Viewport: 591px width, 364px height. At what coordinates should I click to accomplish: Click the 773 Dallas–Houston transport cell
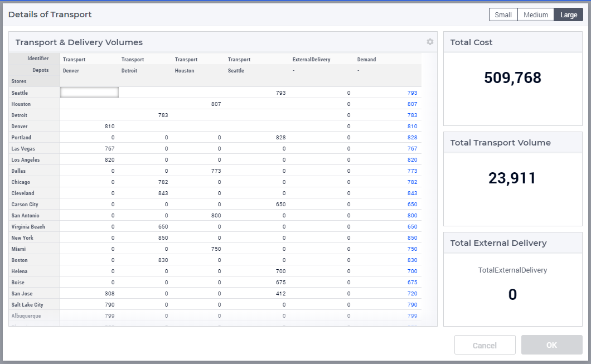click(198, 171)
